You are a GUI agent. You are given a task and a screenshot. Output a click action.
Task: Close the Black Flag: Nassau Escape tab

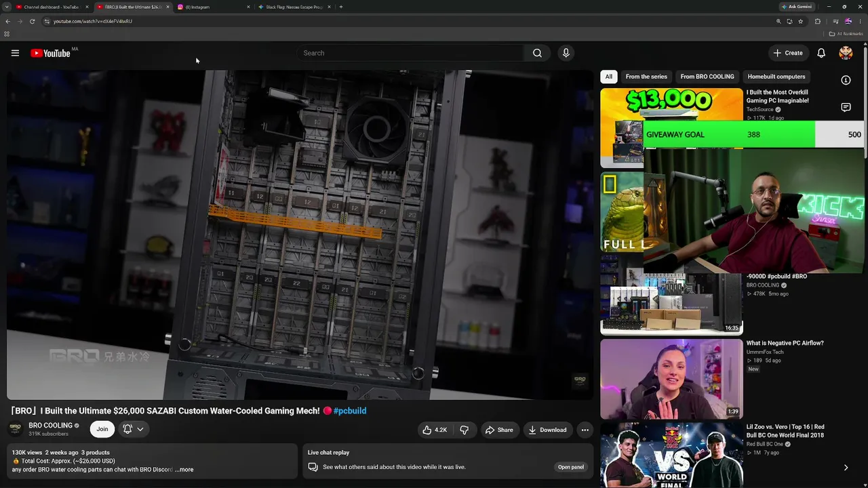coord(330,7)
